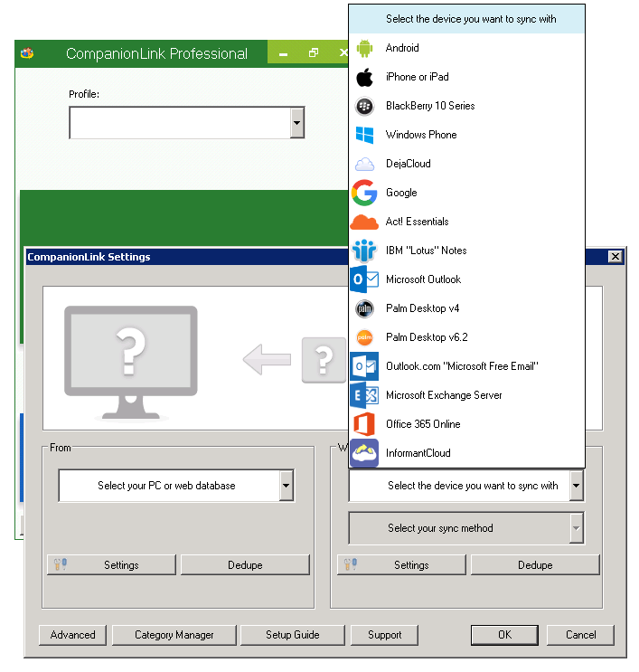
Task: Click Settings button in From group
Action: coord(111,565)
